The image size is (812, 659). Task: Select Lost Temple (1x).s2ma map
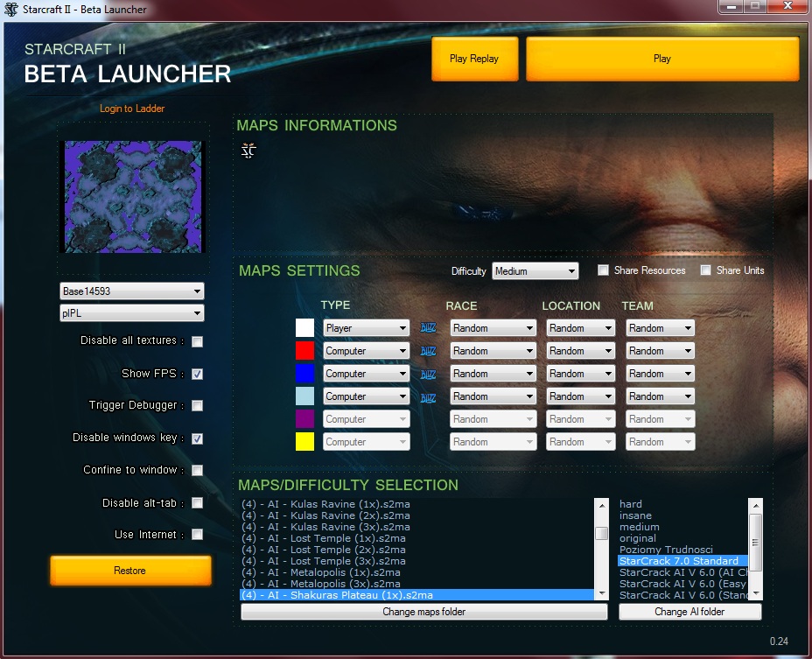(x=416, y=538)
